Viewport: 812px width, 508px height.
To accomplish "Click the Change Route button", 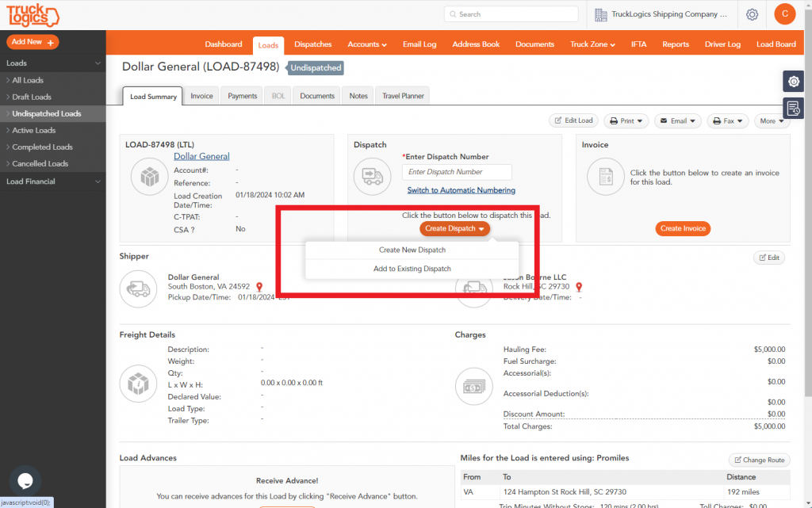I will [759, 460].
